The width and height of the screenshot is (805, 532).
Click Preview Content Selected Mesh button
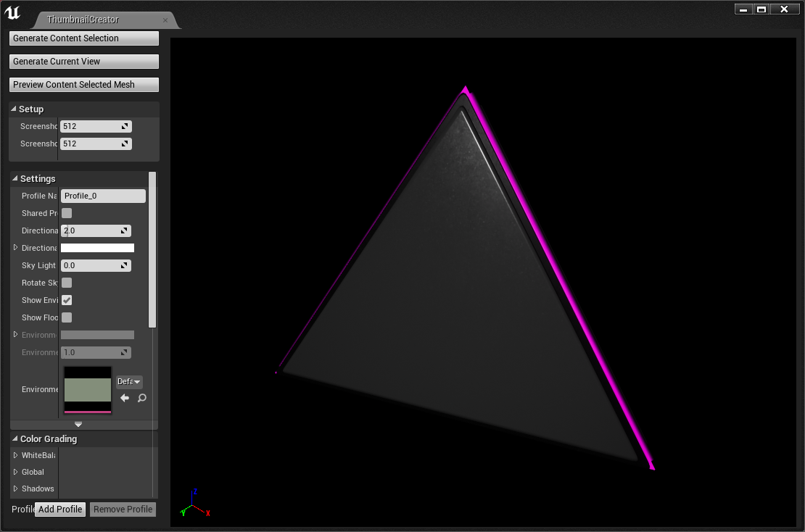click(x=83, y=85)
